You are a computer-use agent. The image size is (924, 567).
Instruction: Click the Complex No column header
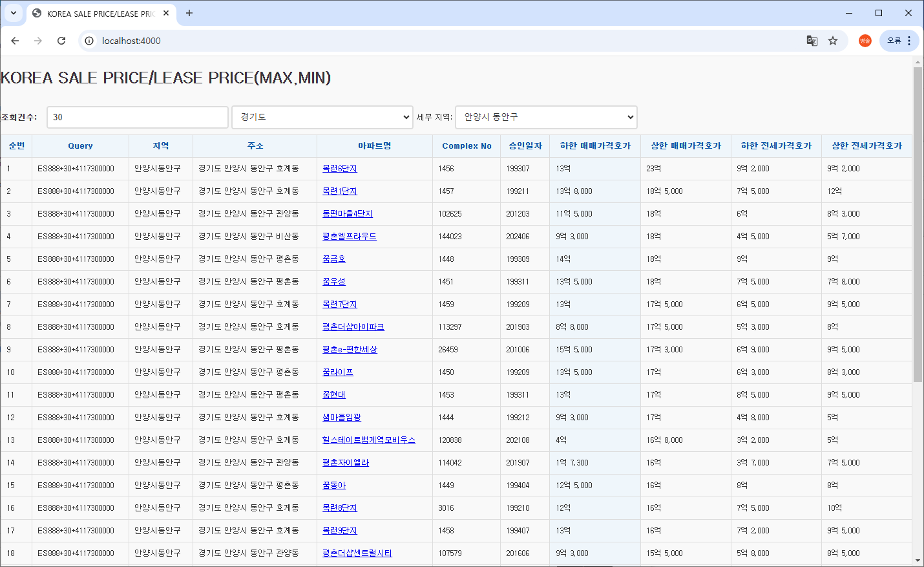coord(467,146)
